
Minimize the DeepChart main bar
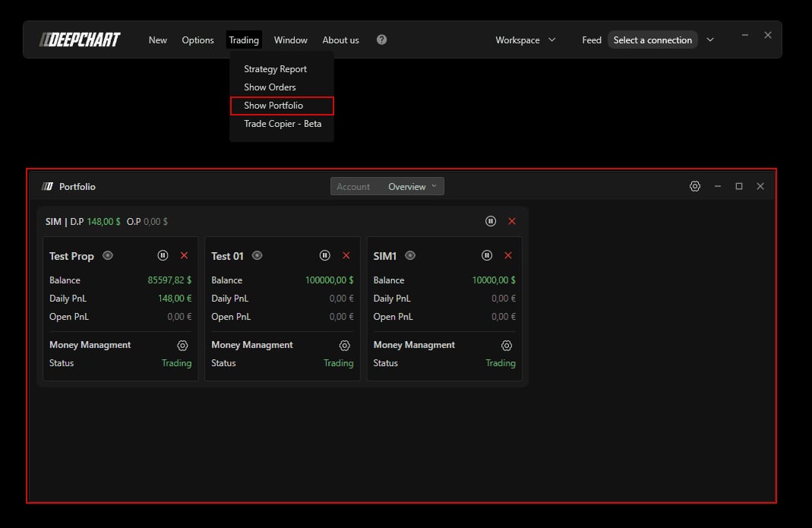744,35
